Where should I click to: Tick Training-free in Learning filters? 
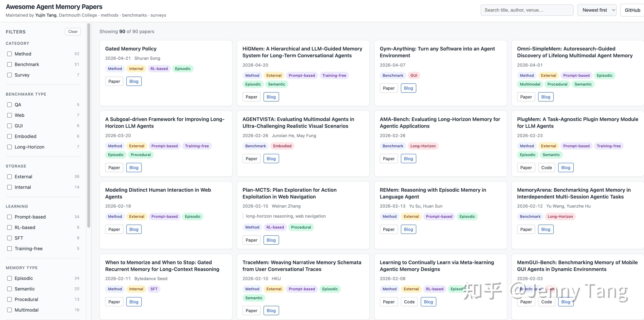[x=9, y=248]
